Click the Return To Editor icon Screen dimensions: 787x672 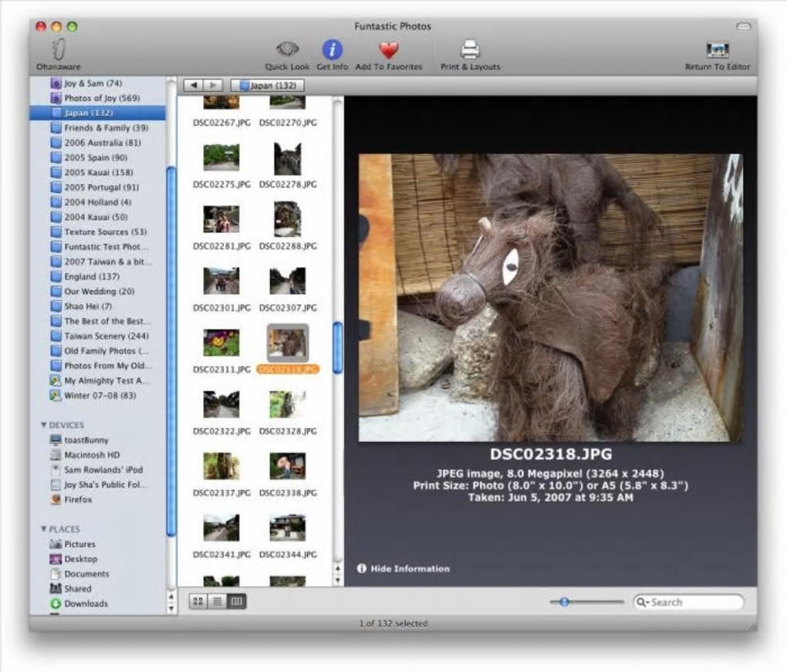click(717, 50)
